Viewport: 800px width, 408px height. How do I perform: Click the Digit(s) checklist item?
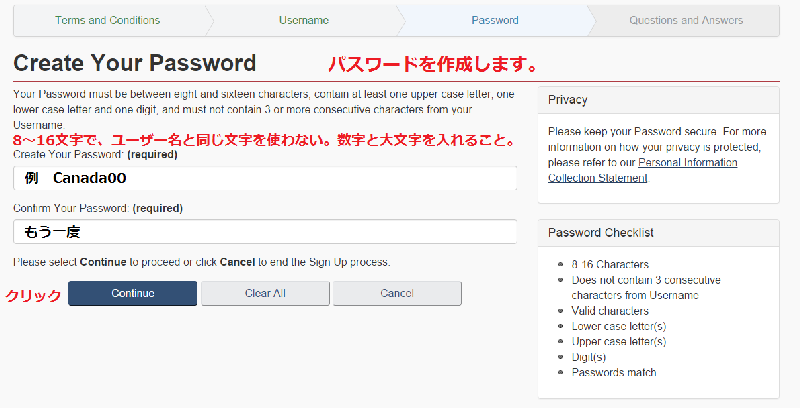[591, 357]
